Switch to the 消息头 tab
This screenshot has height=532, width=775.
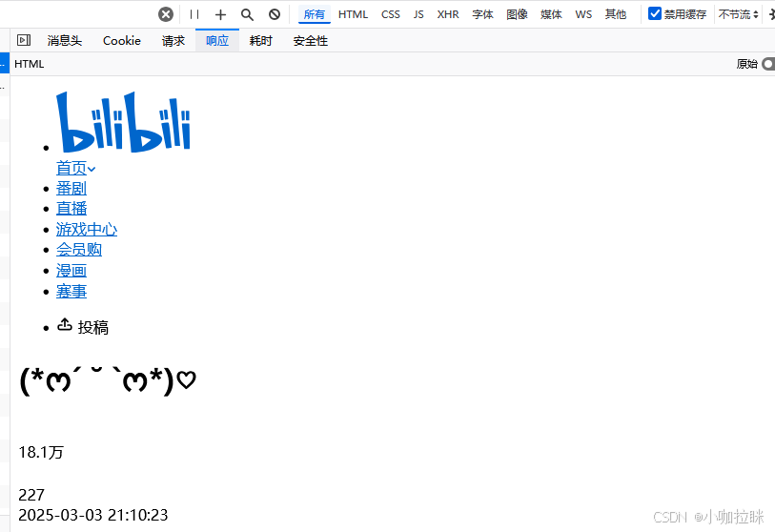[64, 41]
